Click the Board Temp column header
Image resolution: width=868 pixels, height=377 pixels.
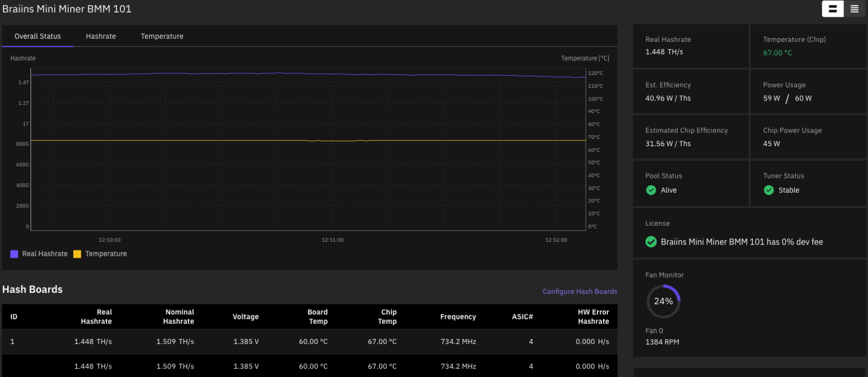tap(318, 317)
